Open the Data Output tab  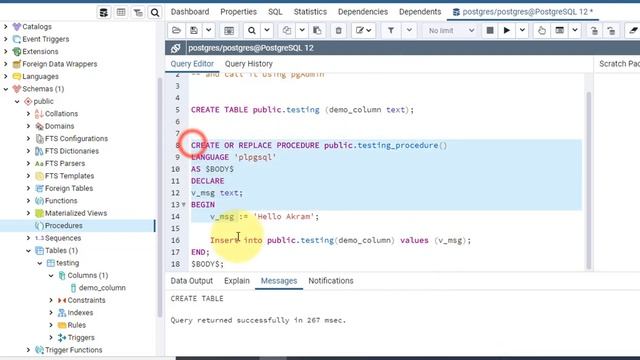pyautogui.click(x=191, y=281)
